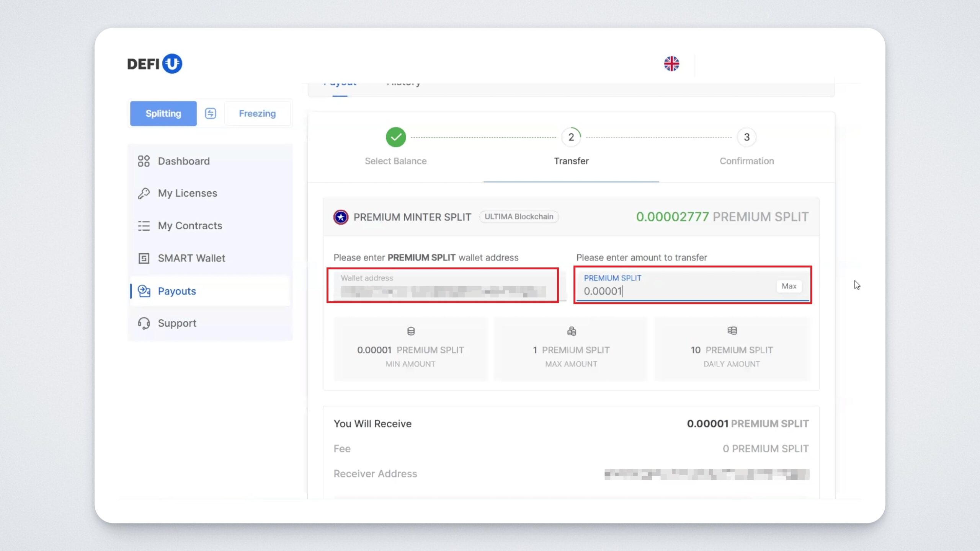980x551 pixels.
Task: Switch to Freezing mode
Action: pyautogui.click(x=257, y=113)
